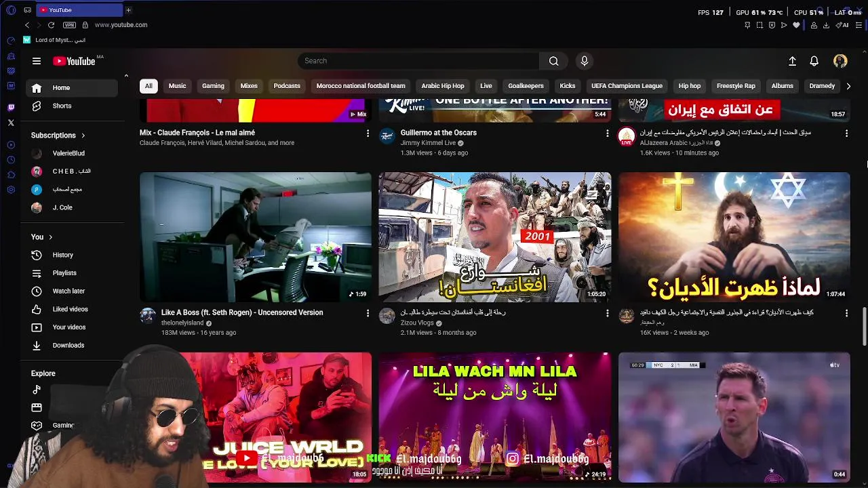The image size is (868, 488).
Task: Select the All filter chip
Action: 149,86
